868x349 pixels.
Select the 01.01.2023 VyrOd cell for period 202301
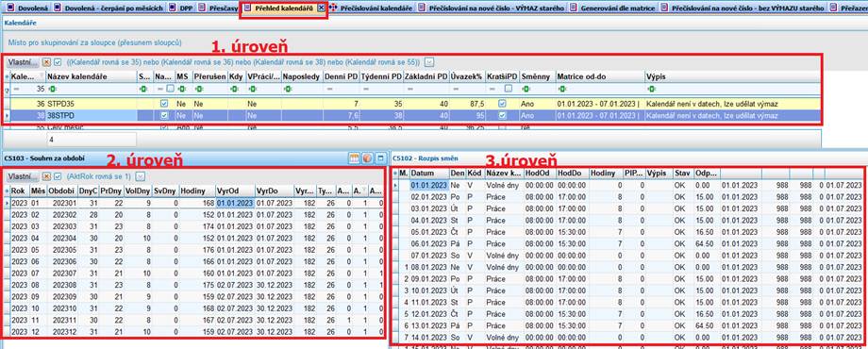coord(235,203)
